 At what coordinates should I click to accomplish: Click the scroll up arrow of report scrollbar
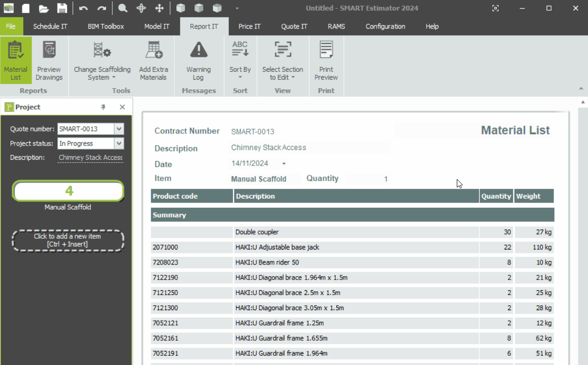point(583,102)
